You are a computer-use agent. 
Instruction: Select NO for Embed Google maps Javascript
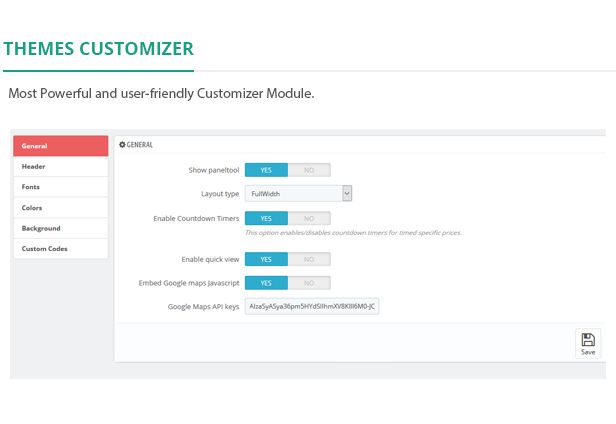coord(309,283)
